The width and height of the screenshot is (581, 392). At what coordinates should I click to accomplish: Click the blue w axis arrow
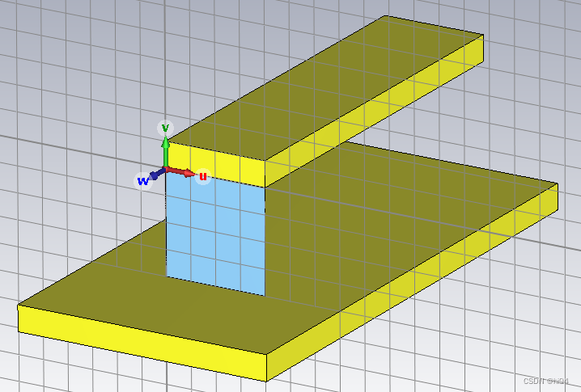coord(158,173)
